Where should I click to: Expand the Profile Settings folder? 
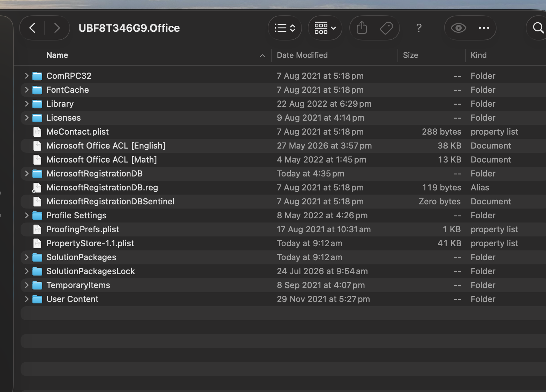[x=26, y=215]
